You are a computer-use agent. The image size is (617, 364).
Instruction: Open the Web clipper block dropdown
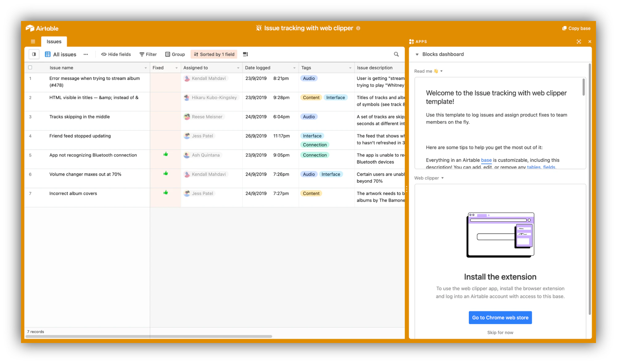click(x=442, y=178)
